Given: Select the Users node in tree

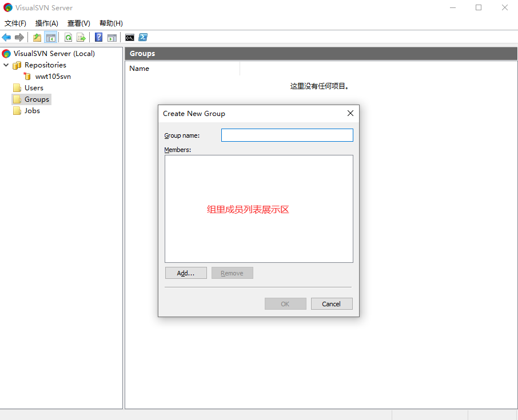Looking at the screenshot, I should 34,88.
